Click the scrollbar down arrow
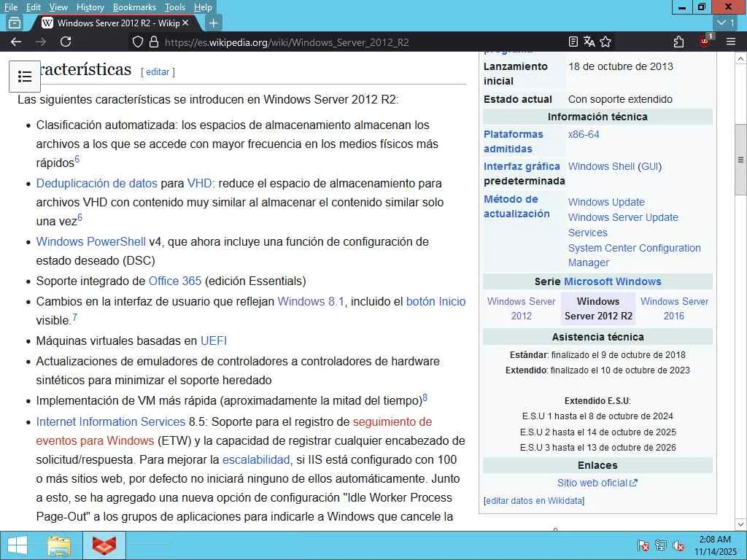Image resolution: width=747 pixels, height=560 pixels. point(740,525)
